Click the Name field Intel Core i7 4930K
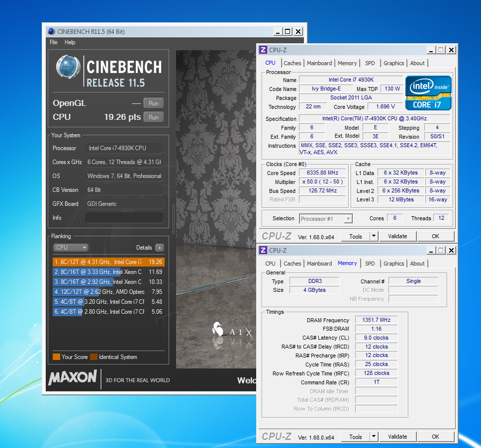Image resolution: width=481 pixels, height=448 pixels. (x=351, y=80)
